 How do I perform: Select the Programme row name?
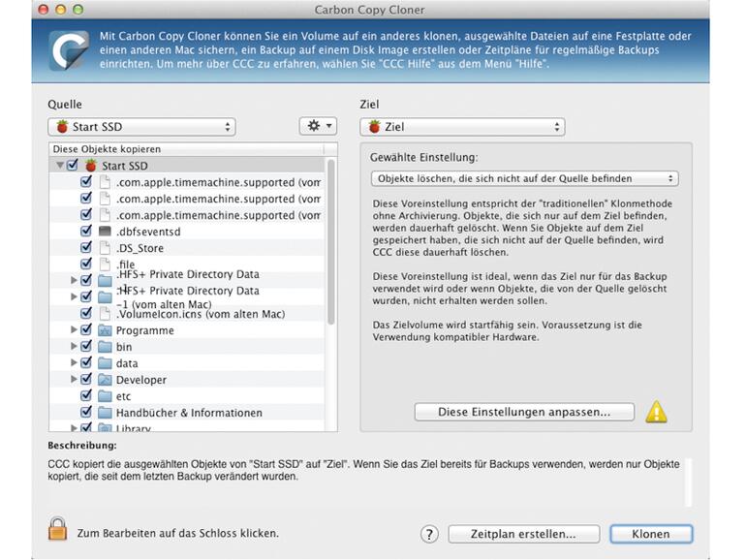point(145,330)
